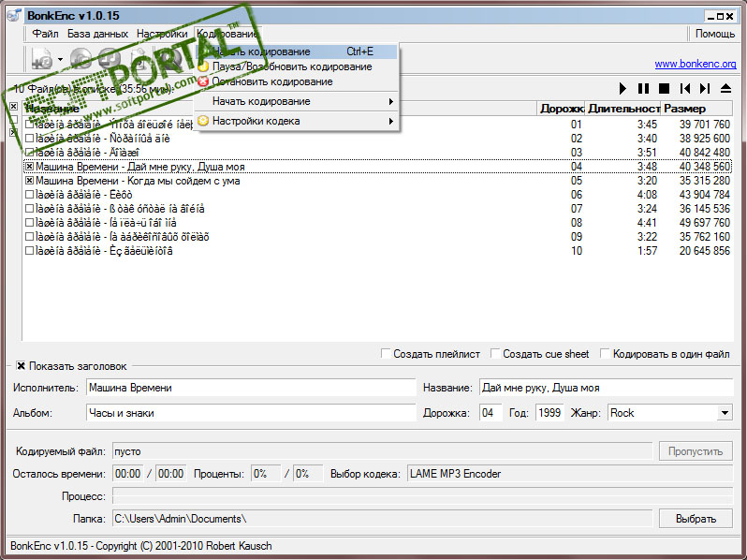Uncheck track 05 Когда мы сойдем с ума

tap(30, 181)
